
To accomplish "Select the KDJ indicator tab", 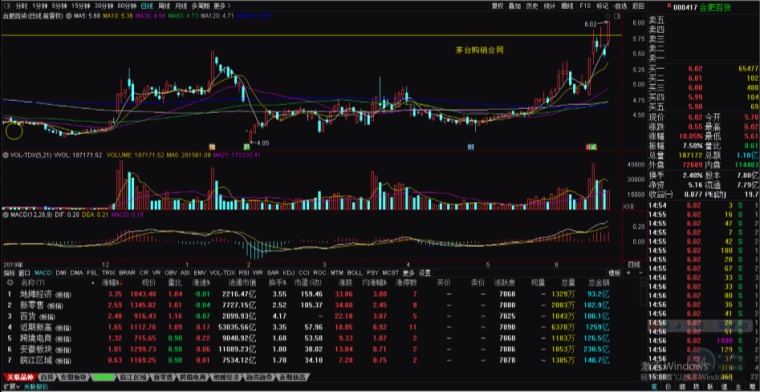I will (x=288, y=273).
